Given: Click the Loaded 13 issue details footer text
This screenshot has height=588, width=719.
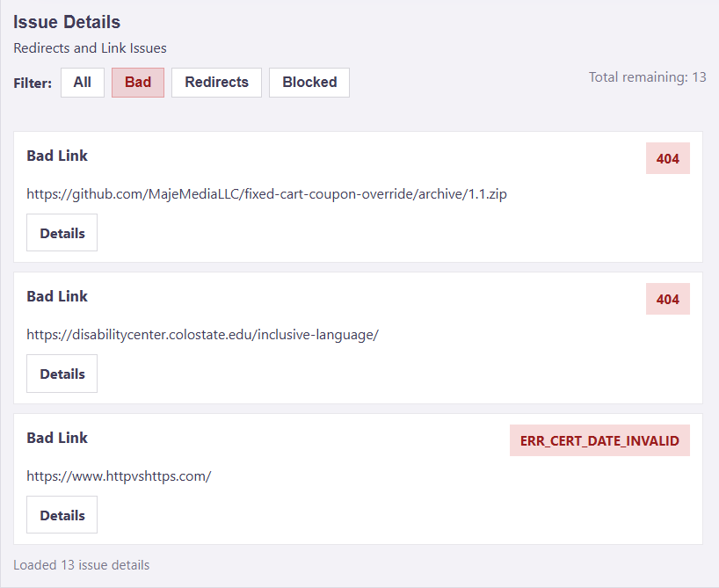Looking at the screenshot, I should tap(81, 565).
